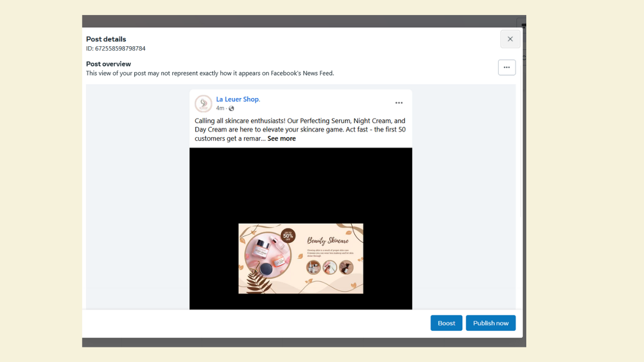
Task: Click the Post overview heading
Action: [x=109, y=64]
